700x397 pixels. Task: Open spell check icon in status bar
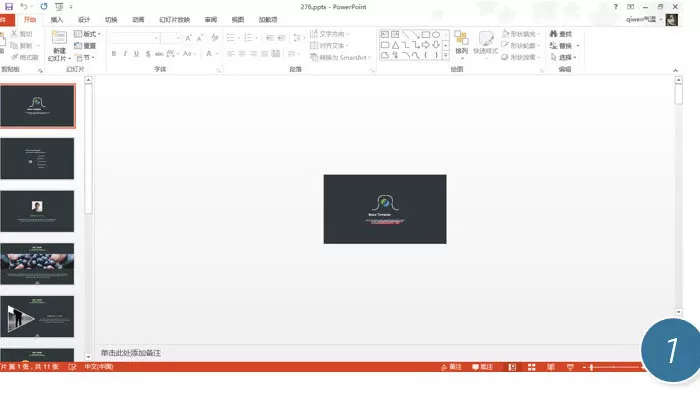coord(72,367)
